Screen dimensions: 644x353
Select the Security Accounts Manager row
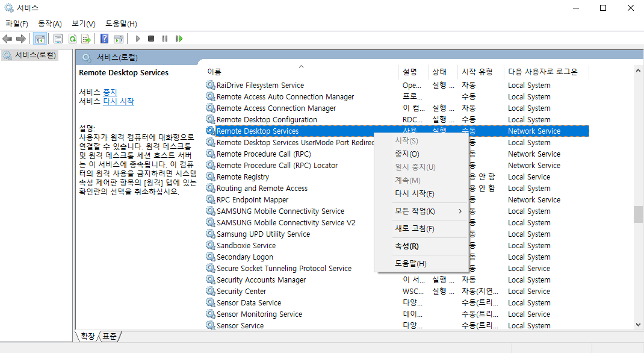click(397, 280)
